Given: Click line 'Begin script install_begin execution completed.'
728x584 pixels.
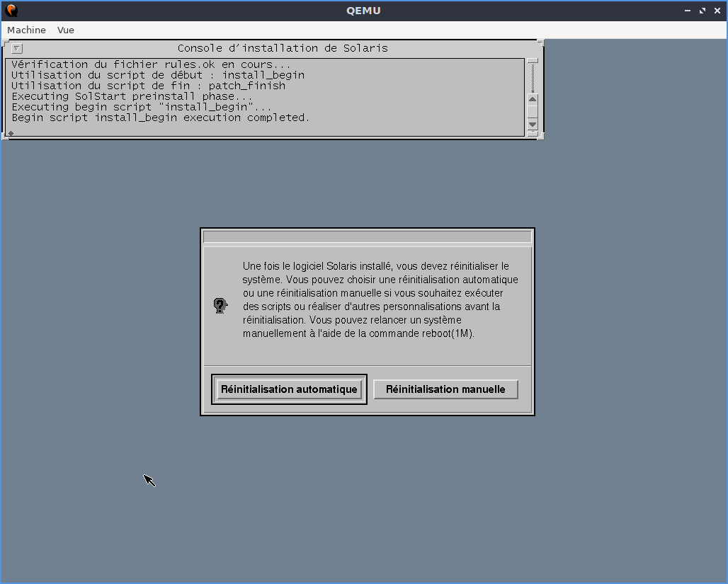Looking at the screenshot, I should [161, 118].
